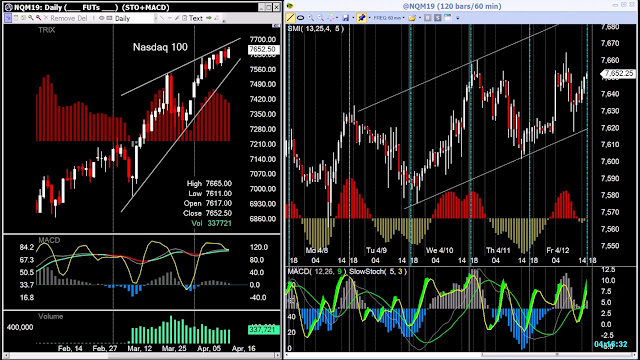
Task: Click the MACD( 12,26, 9 ) label
Action: click(x=316, y=271)
